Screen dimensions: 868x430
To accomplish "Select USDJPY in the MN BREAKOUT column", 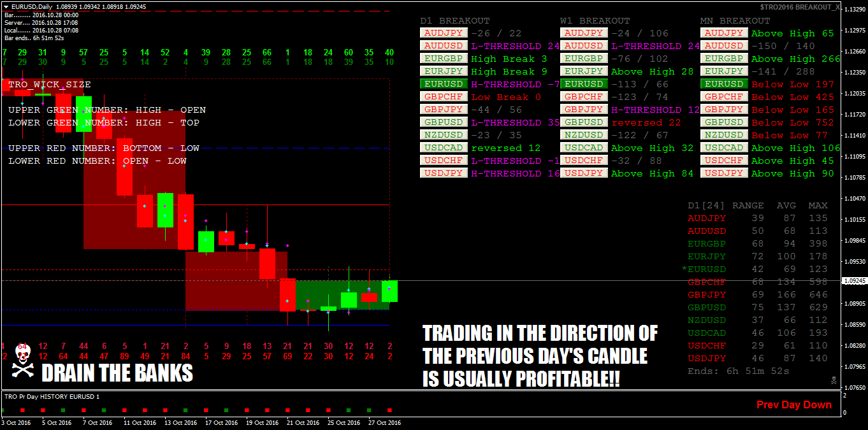I will 724,173.
